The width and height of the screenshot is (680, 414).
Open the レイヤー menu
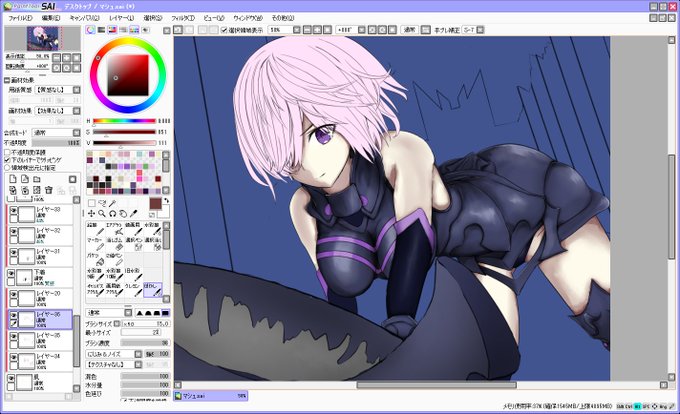[121, 18]
